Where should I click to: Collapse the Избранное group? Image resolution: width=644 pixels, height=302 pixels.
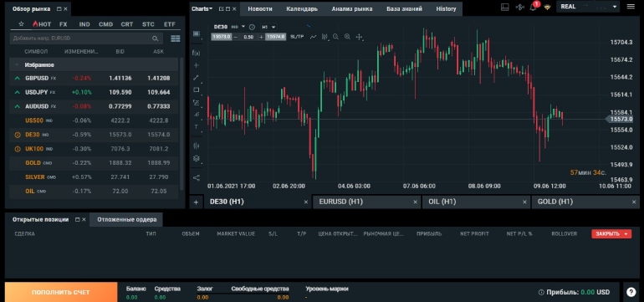[17, 65]
